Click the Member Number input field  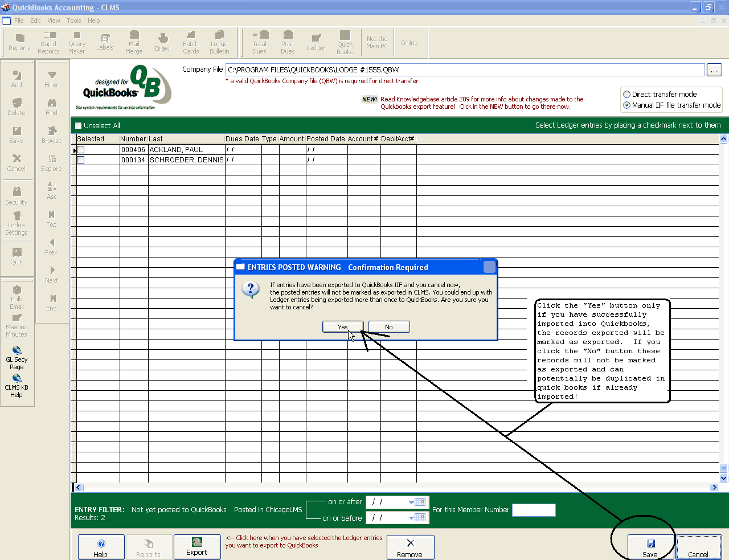click(x=533, y=510)
